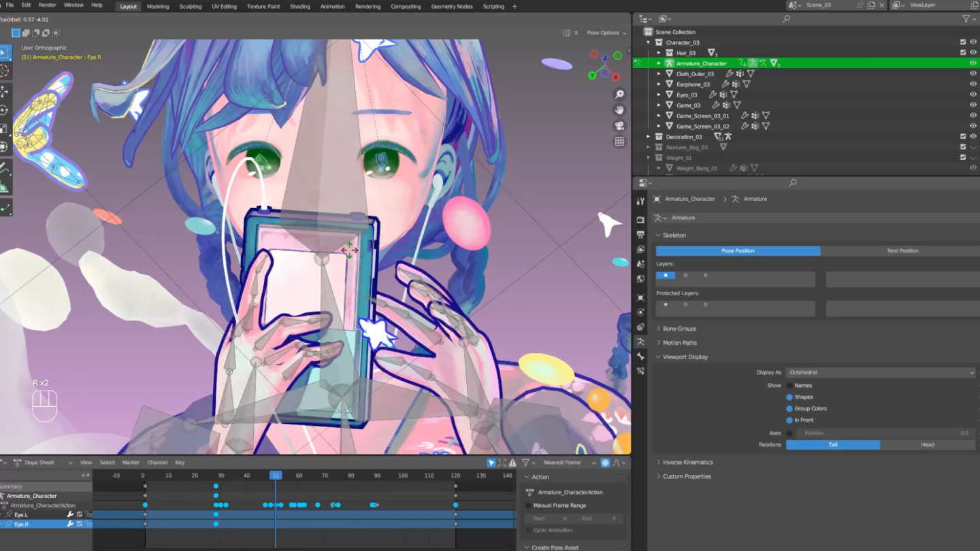Toggle the Group Colors option
Image resolution: width=980 pixels, height=551 pixels.
click(789, 409)
